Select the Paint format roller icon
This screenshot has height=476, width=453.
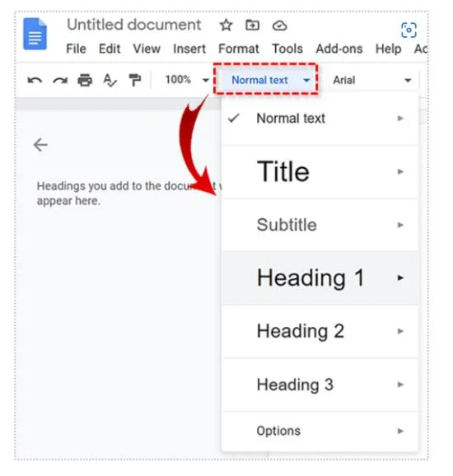coord(134,80)
